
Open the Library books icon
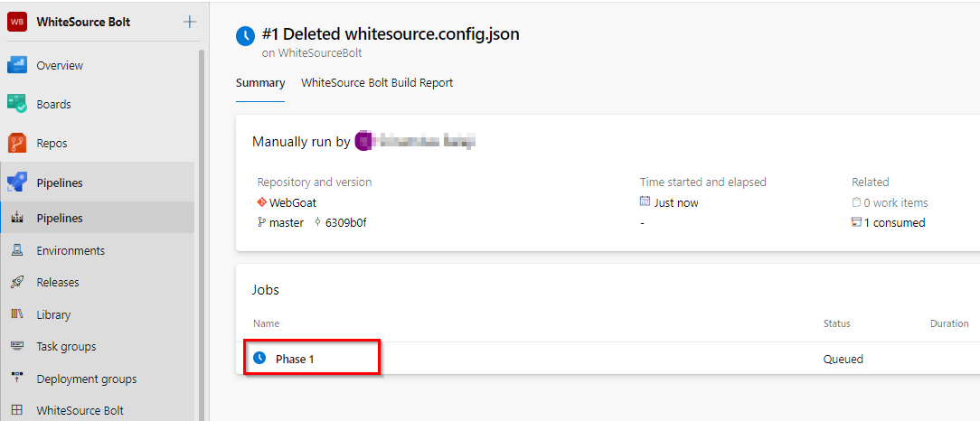(x=17, y=314)
